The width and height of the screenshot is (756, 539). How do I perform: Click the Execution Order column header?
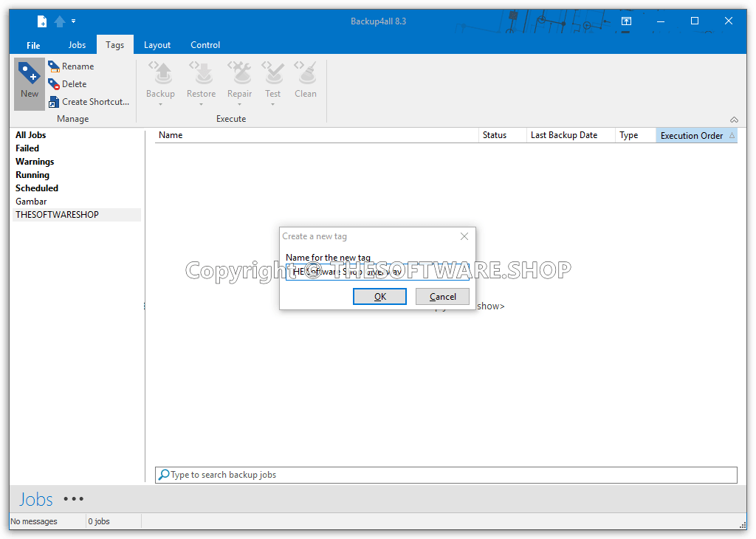[697, 135]
